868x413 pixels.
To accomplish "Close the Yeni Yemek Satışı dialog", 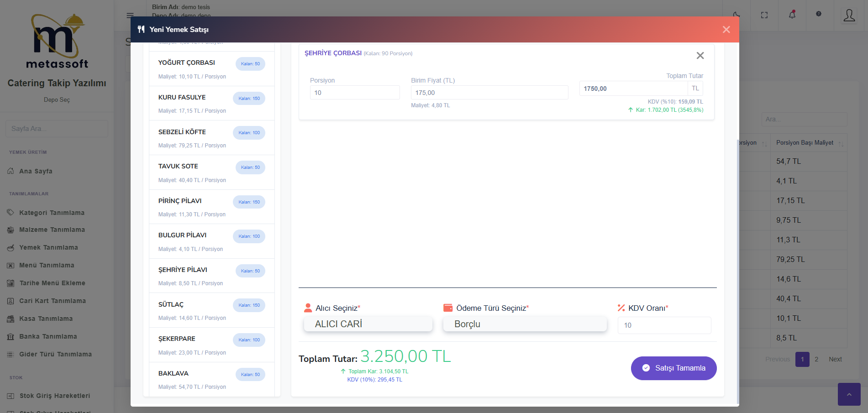I will [726, 30].
